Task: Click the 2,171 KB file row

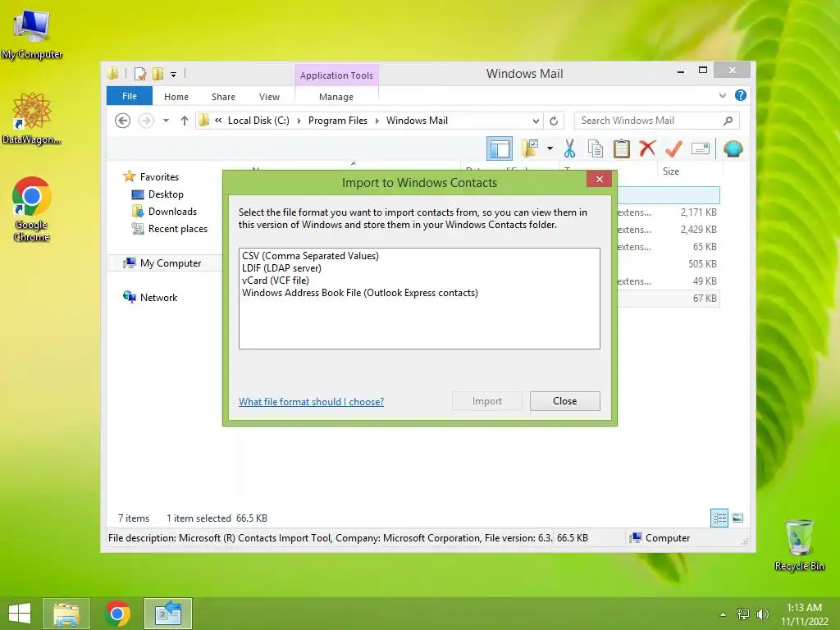Action: tap(668, 212)
